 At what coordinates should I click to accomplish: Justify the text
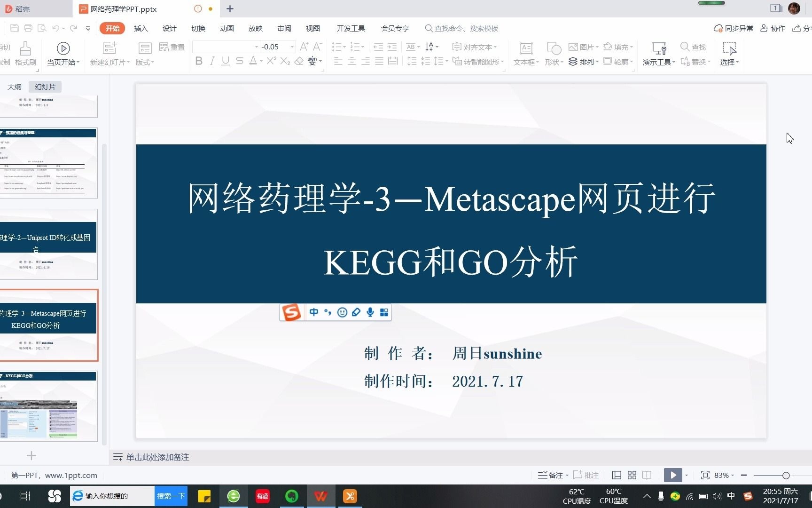[x=379, y=61]
